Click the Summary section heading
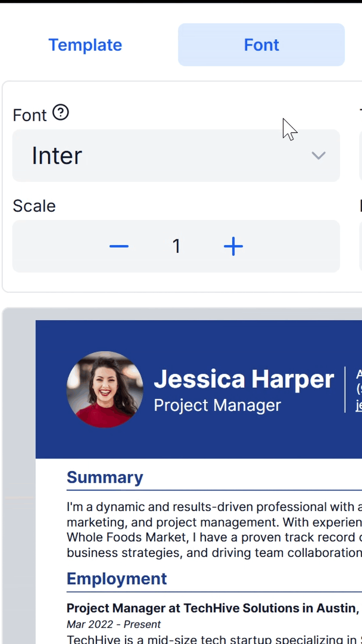 point(105,477)
